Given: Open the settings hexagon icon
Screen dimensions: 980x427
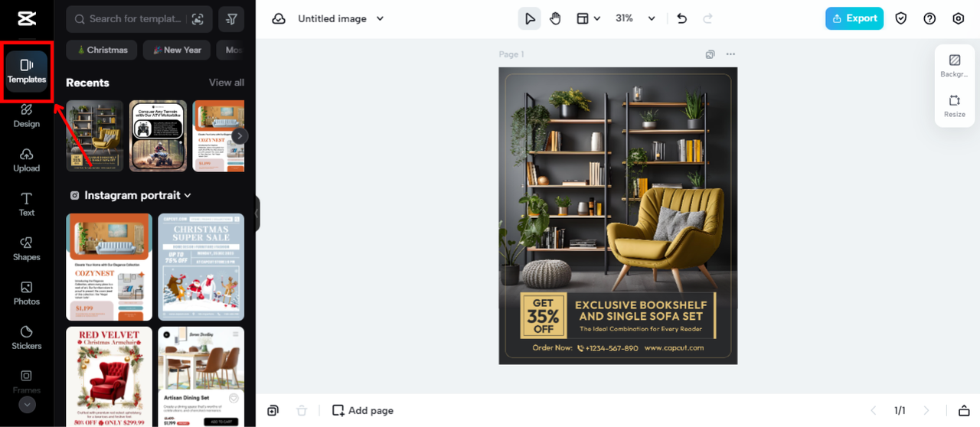Looking at the screenshot, I should [959, 18].
